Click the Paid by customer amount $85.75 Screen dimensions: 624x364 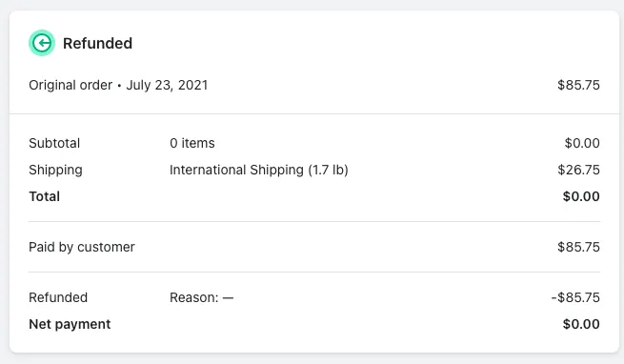(x=578, y=247)
